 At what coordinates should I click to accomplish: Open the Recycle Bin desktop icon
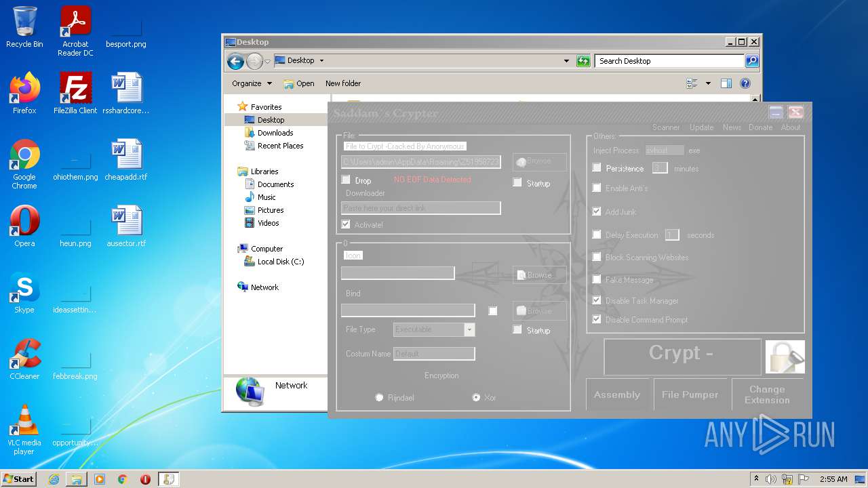(x=24, y=27)
